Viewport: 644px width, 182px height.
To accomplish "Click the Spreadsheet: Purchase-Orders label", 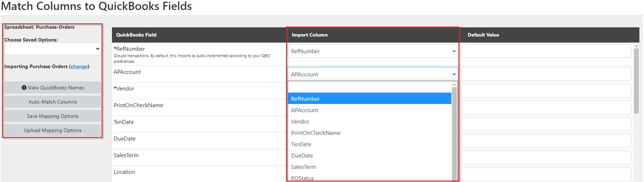I will pyautogui.click(x=39, y=27).
